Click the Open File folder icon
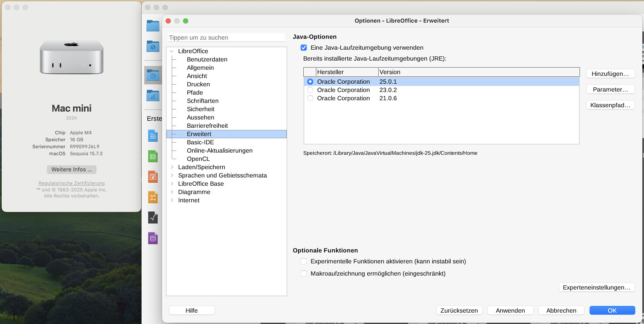Viewport: 644px width, 324px height. point(153,26)
